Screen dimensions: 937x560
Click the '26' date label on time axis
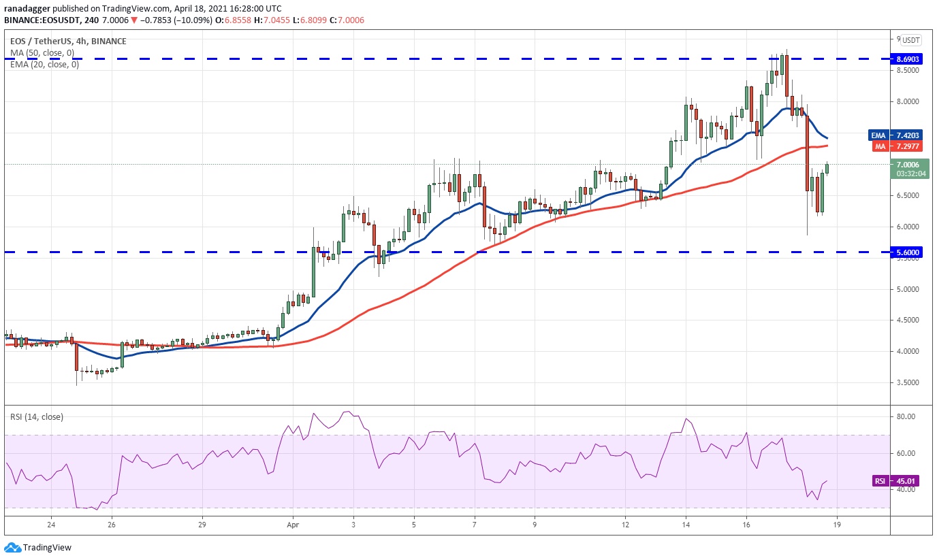click(x=112, y=525)
